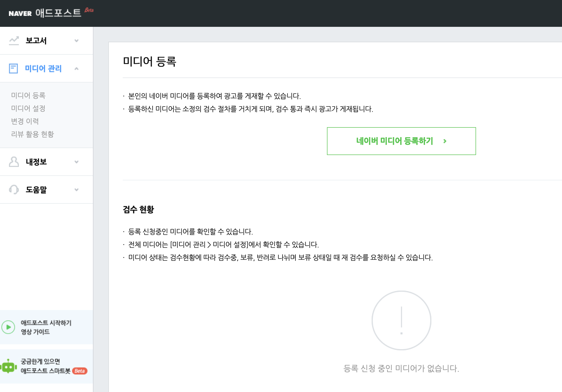Open 미디어 설정 submenu item
Image resolution: width=562 pixels, height=392 pixels.
pos(28,108)
